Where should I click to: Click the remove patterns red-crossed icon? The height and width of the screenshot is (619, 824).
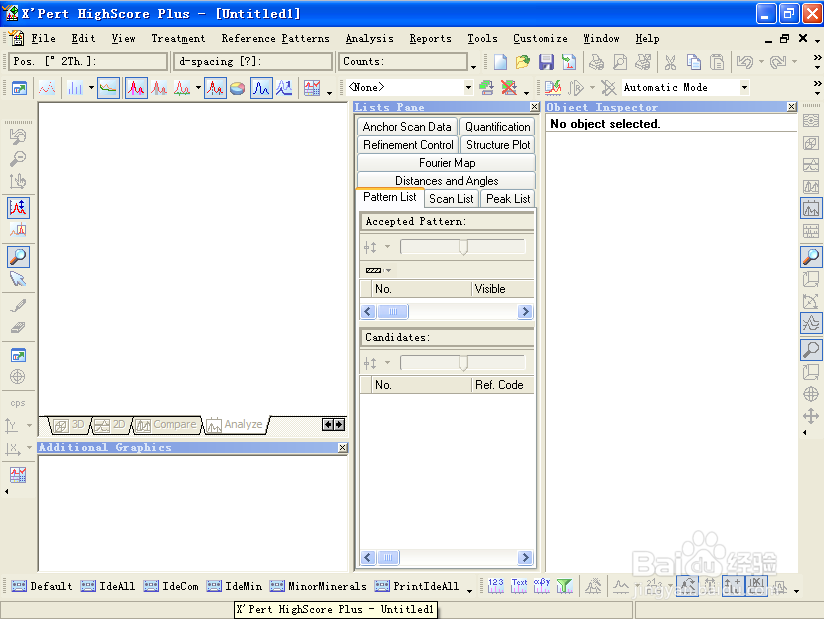509,88
